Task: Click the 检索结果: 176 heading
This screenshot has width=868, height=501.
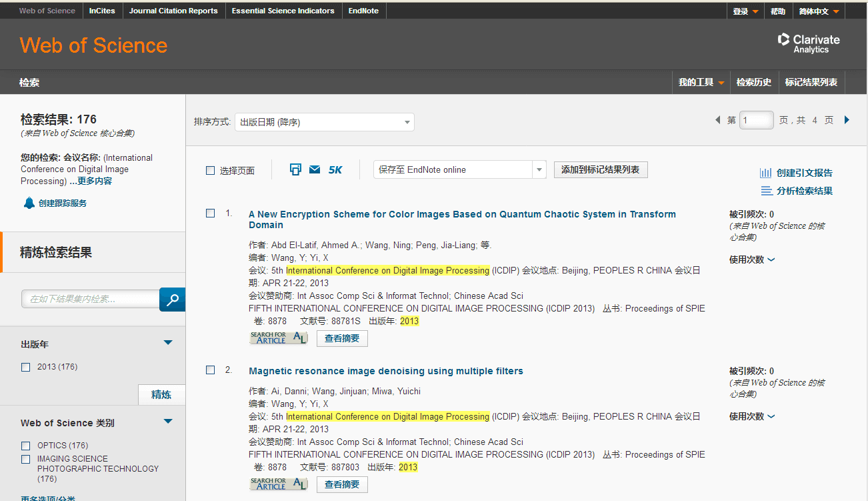Action: point(59,119)
